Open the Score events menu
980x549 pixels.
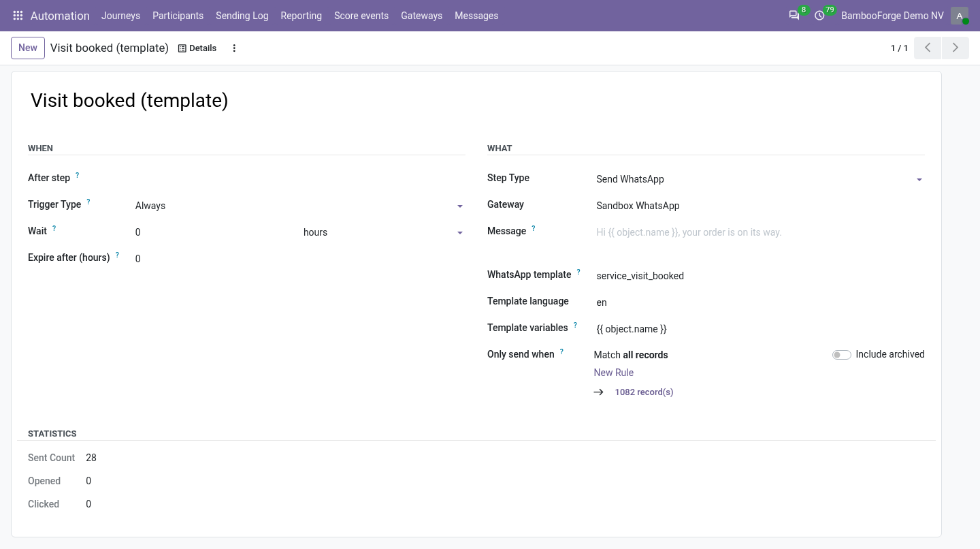pos(361,16)
